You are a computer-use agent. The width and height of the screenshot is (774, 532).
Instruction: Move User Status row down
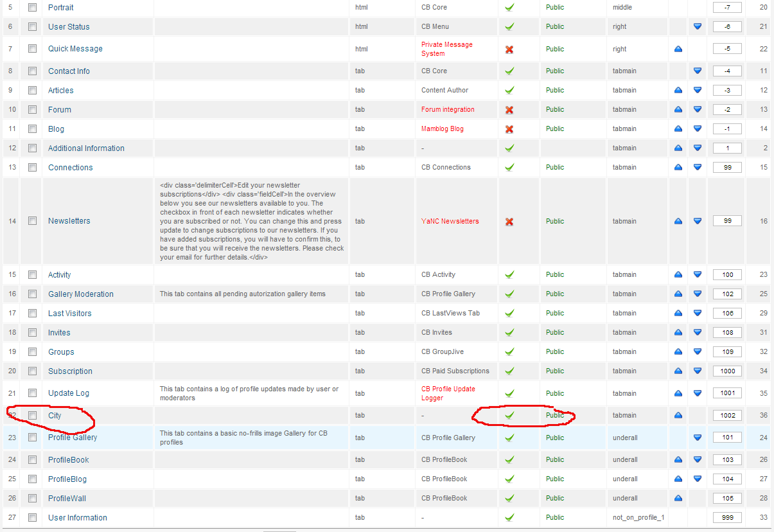click(x=698, y=27)
